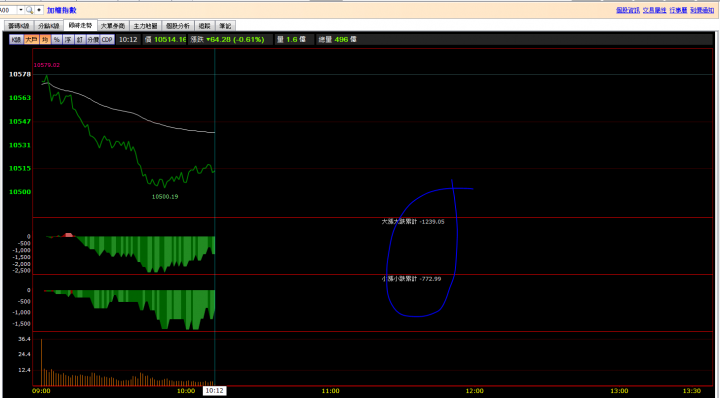Toggle the % percentage scale button
This screenshot has width=720, height=398.
click(x=56, y=40)
